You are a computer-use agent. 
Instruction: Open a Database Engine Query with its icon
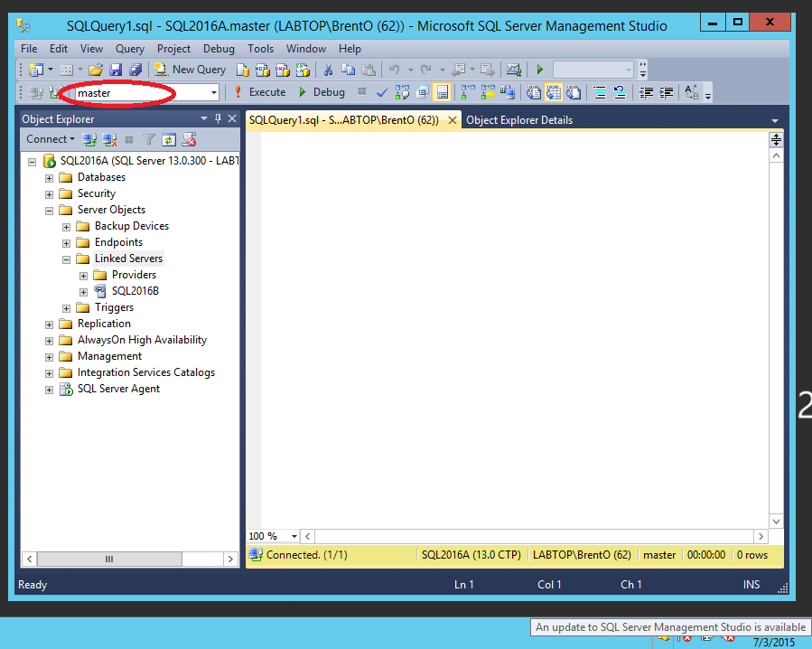[x=242, y=70]
